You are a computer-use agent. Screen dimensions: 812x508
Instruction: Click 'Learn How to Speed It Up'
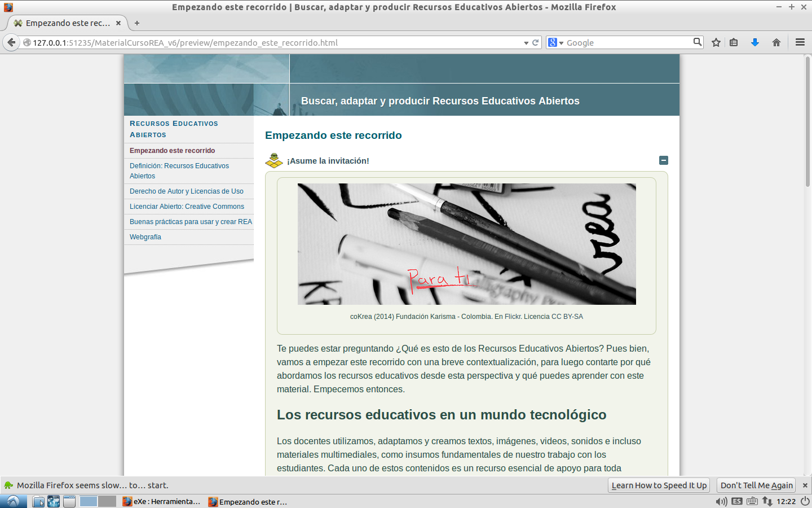tap(659, 485)
